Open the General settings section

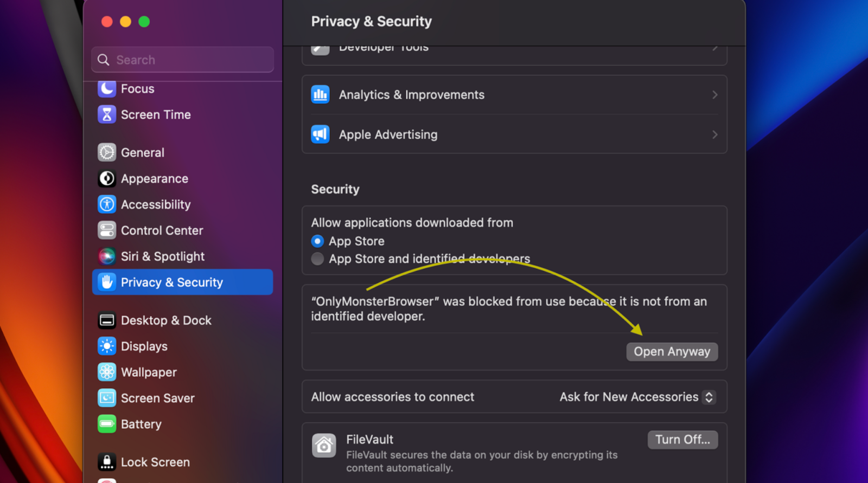pyautogui.click(x=142, y=153)
